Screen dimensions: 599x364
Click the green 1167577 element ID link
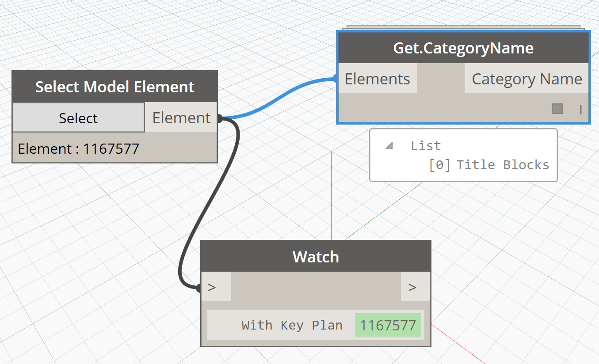(388, 326)
